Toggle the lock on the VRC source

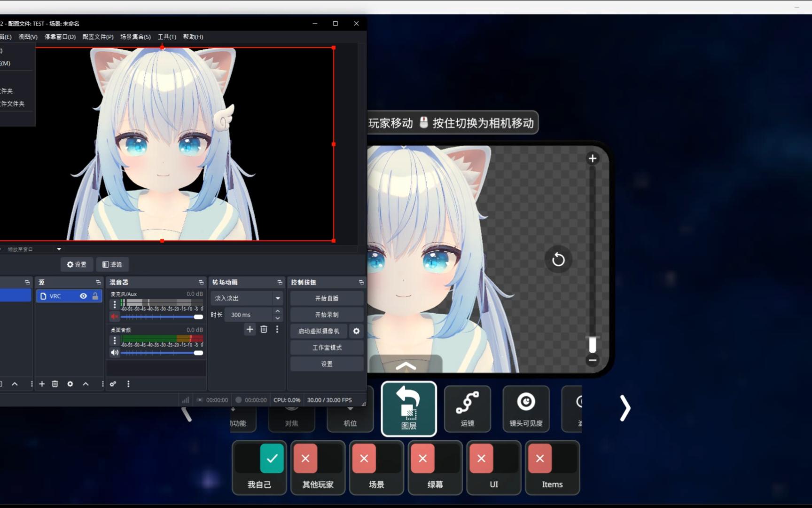point(95,296)
